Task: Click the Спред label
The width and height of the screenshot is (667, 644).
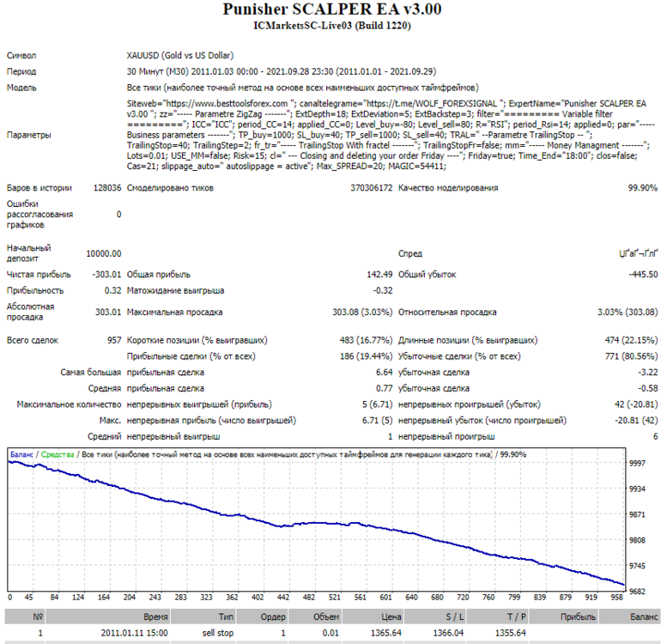Action: tap(410, 254)
